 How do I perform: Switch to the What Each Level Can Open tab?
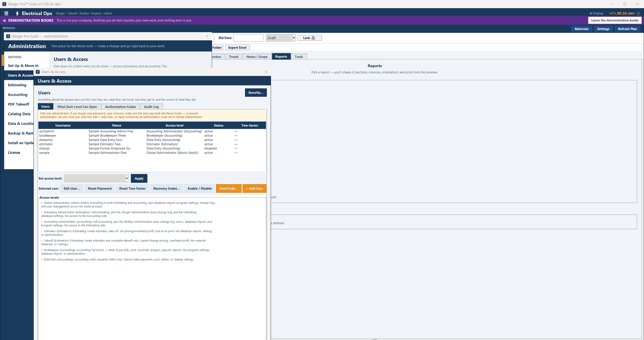77,106
